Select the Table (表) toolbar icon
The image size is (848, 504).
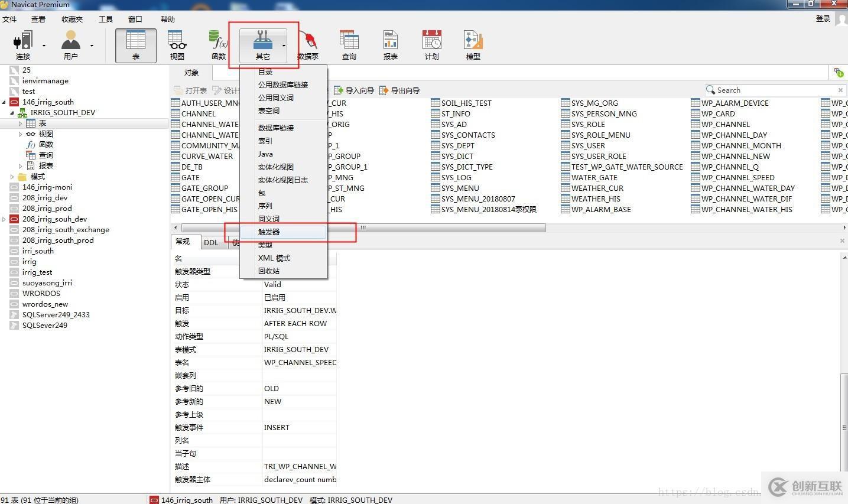136,45
